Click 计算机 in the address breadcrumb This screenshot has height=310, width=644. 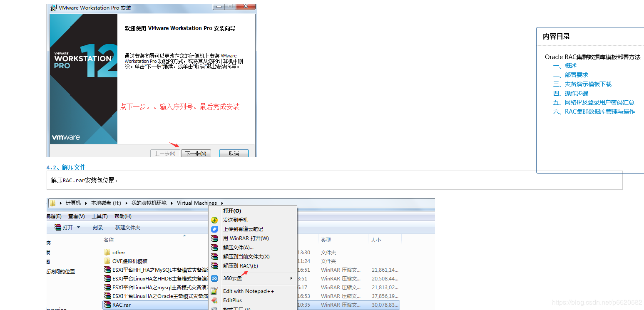[73, 203]
